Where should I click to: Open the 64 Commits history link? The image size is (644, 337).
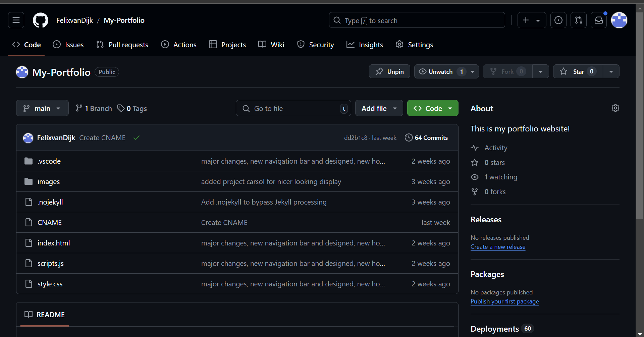coord(426,137)
